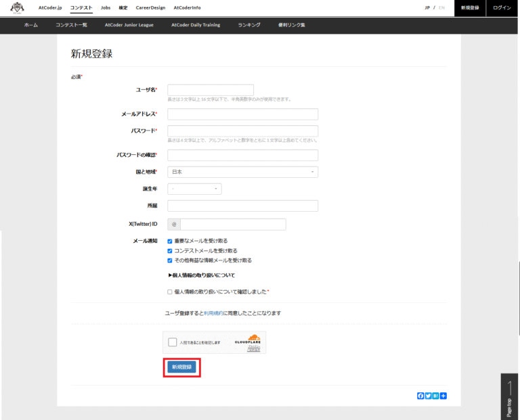
Task: Focus the ユーザ名 input field
Action: point(210,90)
